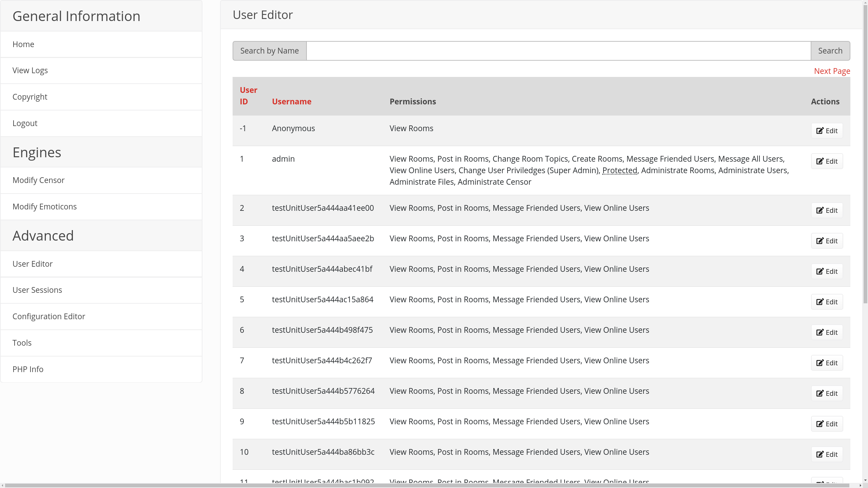Screen dimensions: 868x488
Task: Click Logout in the sidebar
Action: tap(25, 123)
